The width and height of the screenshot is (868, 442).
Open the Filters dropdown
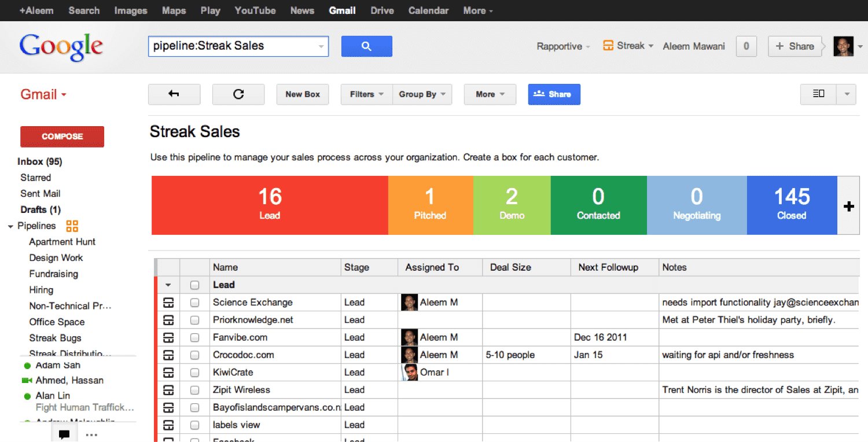point(366,94)
